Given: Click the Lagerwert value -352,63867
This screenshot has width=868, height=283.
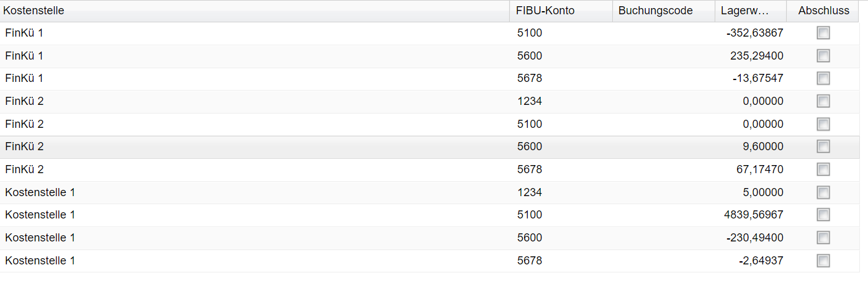Looking at the screenshot, I should (x=754, y=34).
